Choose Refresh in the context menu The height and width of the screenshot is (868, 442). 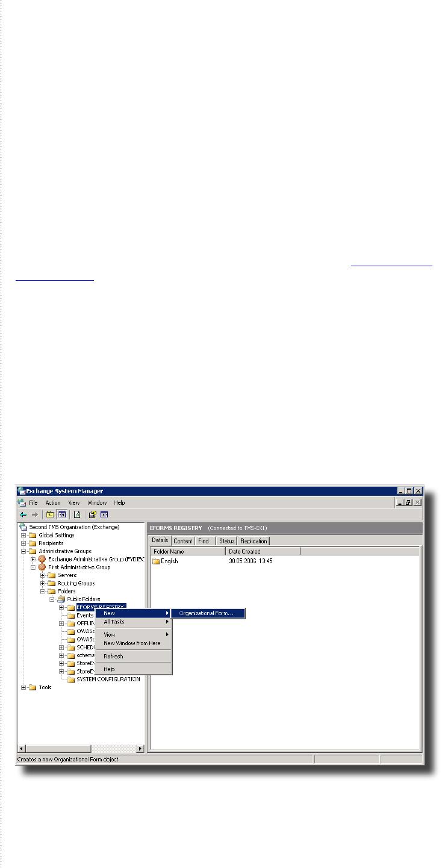pyautogui.click(x=134, y=656)
